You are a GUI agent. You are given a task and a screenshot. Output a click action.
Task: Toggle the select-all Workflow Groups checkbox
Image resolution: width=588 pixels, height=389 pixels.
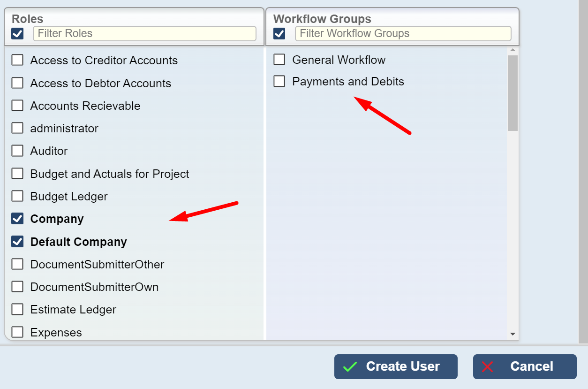279,34
